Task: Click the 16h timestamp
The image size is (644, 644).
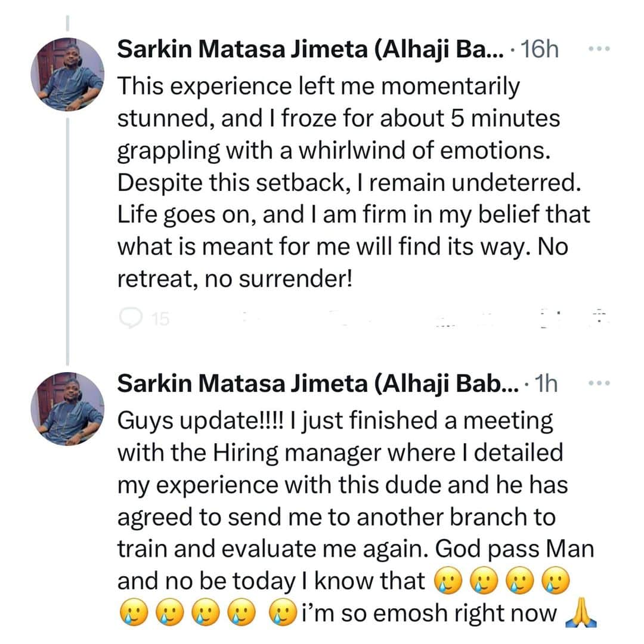Action: [x=539, y=50]
